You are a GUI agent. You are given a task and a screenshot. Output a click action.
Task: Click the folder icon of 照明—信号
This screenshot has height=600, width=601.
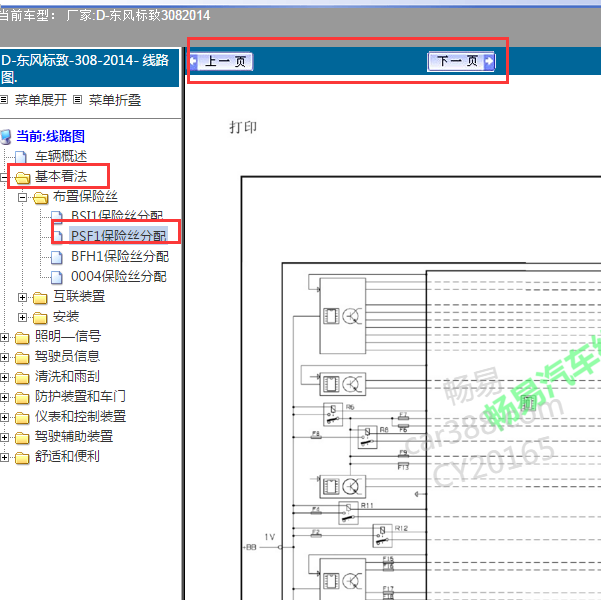coord(22,337)
